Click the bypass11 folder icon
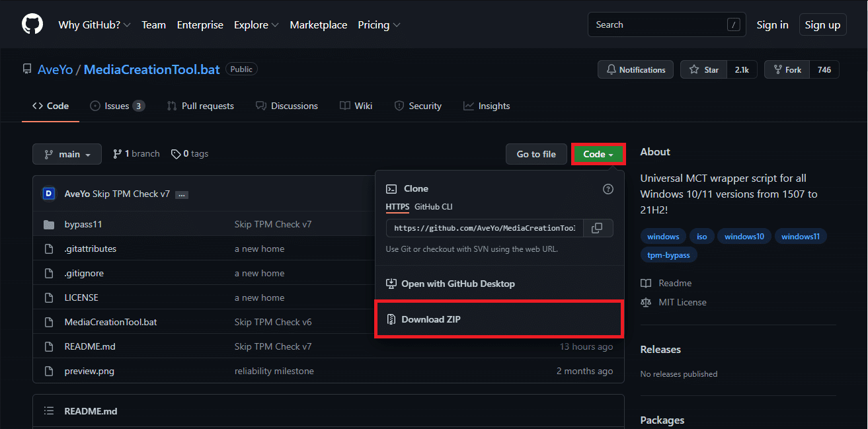 pyautogui.click(x=48, y=224)
